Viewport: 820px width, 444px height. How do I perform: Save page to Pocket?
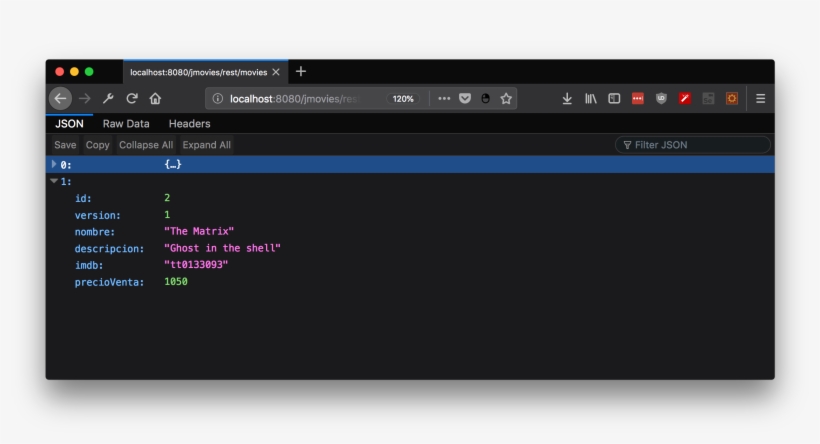[x=465, y=98]
